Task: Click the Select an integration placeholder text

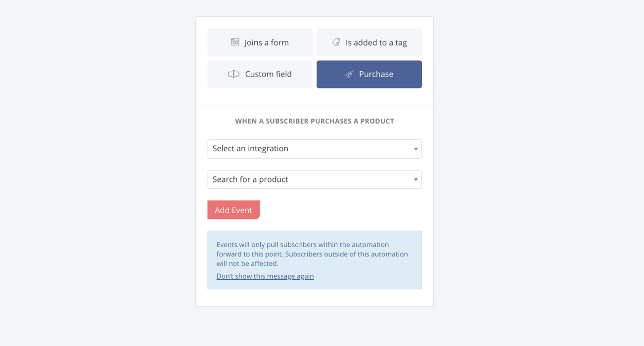Action: pyautogui.click(x=250, y=149)
